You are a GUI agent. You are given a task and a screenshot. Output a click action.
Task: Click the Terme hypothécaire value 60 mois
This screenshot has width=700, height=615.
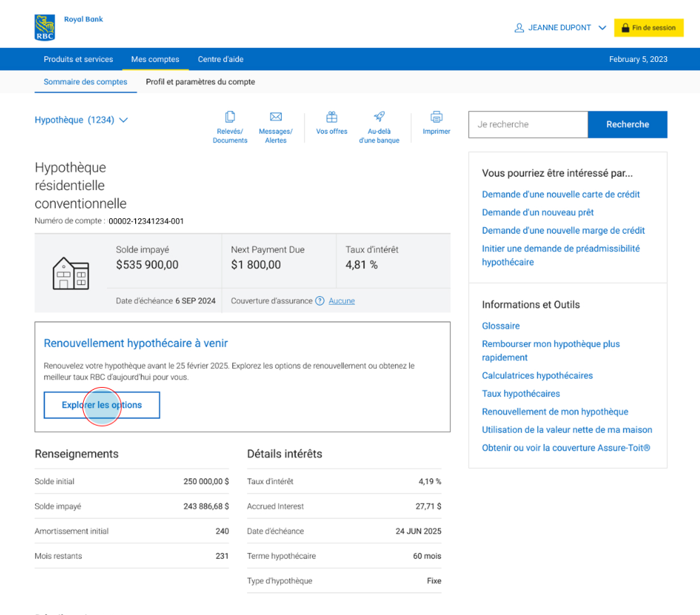point(427,556)
